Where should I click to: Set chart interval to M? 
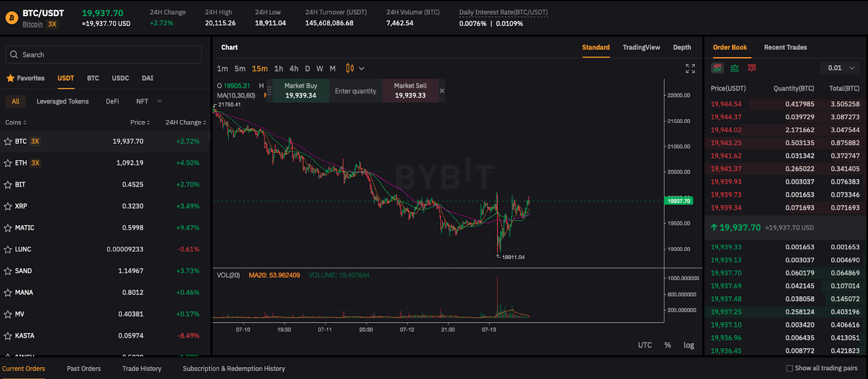pyautogui.click(x=333, y=69)
